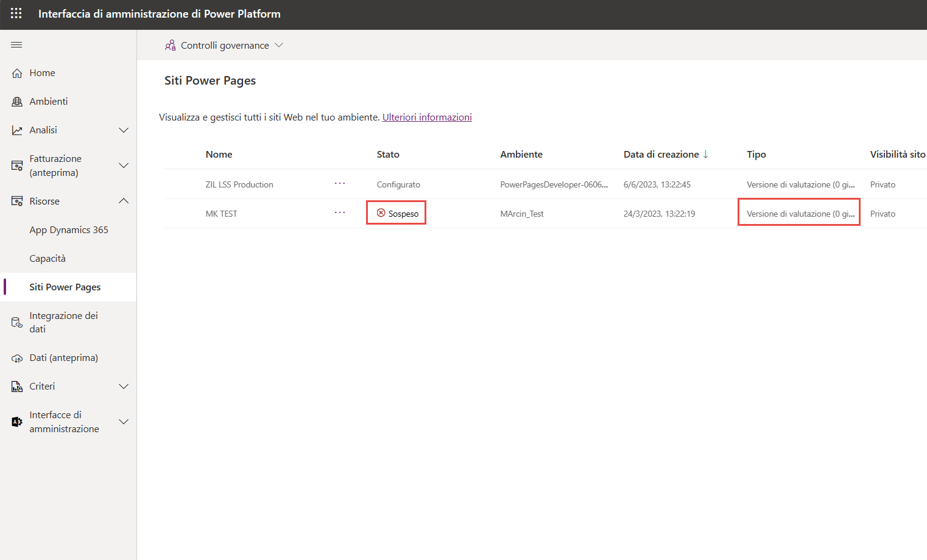The width and height of the screenshot is (927, 560).
Task: Open the app launcher waffle icon
Action: [x=16, y=13]
